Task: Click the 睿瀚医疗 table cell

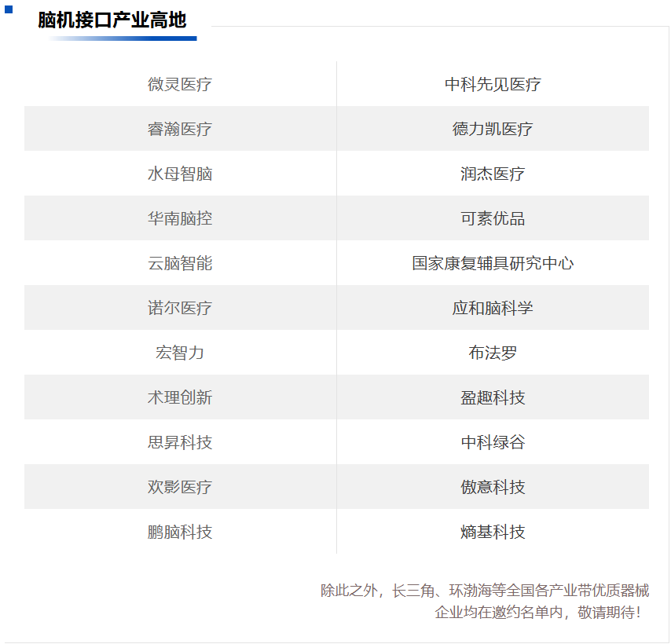Action: tap(180, 129)
